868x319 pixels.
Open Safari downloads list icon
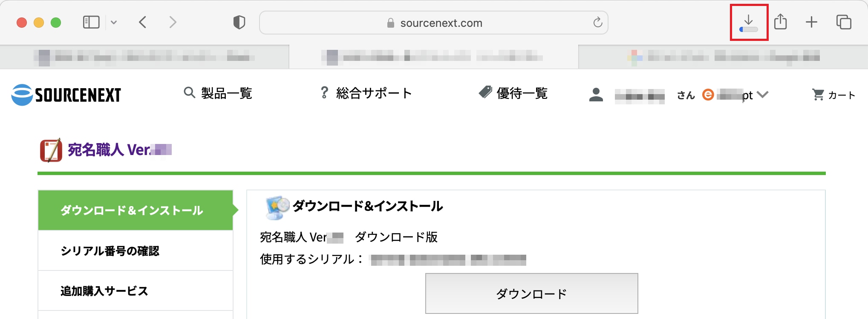[x=749, y=23]
